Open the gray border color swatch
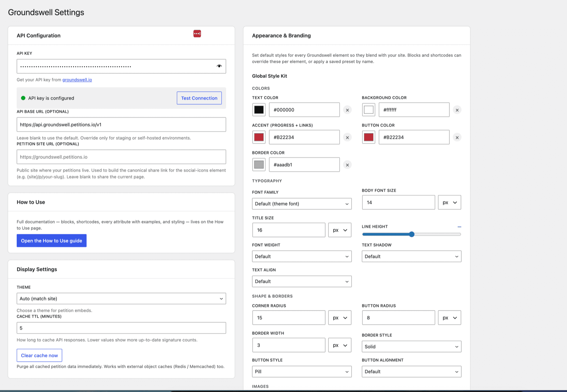 tap(259, 164)
